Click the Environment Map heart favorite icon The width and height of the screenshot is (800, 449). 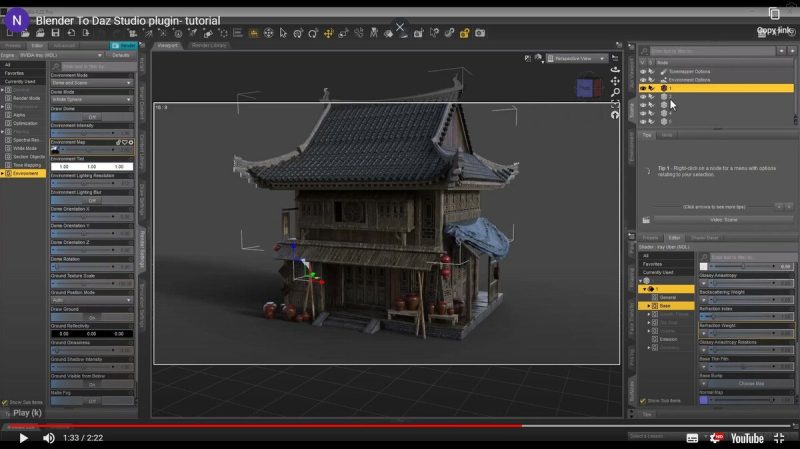[x=124, y=142]
